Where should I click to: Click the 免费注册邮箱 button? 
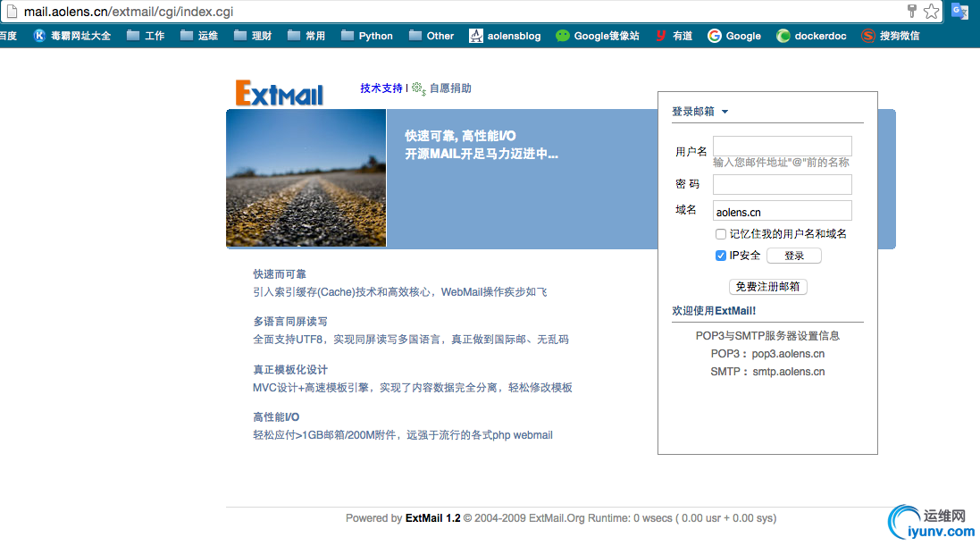767,287
